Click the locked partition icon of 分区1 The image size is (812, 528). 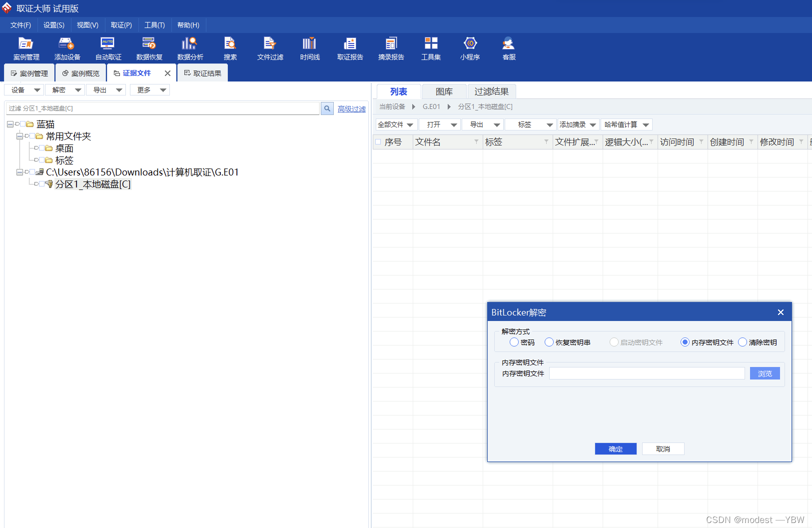coord(49,184)
